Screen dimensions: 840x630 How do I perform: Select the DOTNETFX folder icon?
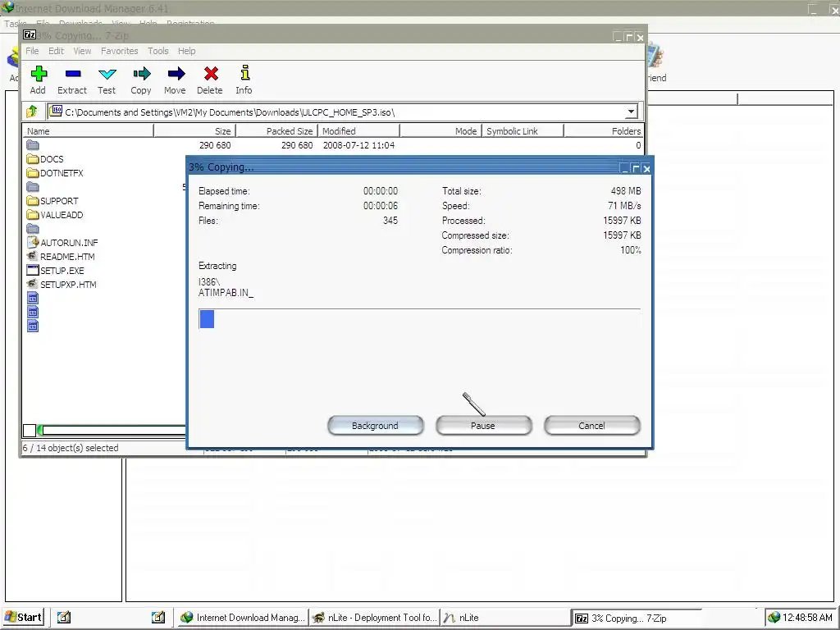coord(33,173)
